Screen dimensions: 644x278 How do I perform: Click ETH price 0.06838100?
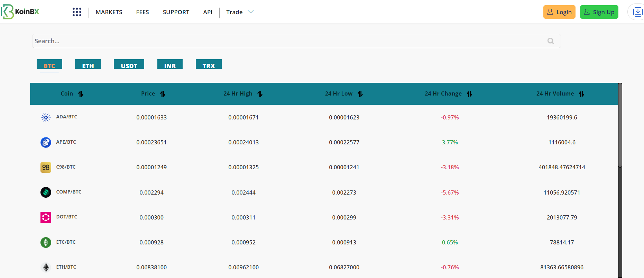click(151, 267)
